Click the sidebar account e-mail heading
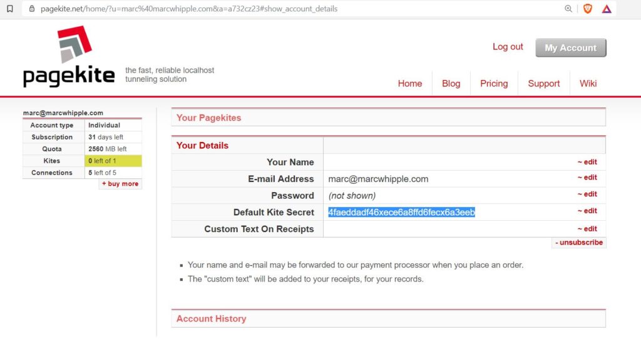 tap(63, 113)
